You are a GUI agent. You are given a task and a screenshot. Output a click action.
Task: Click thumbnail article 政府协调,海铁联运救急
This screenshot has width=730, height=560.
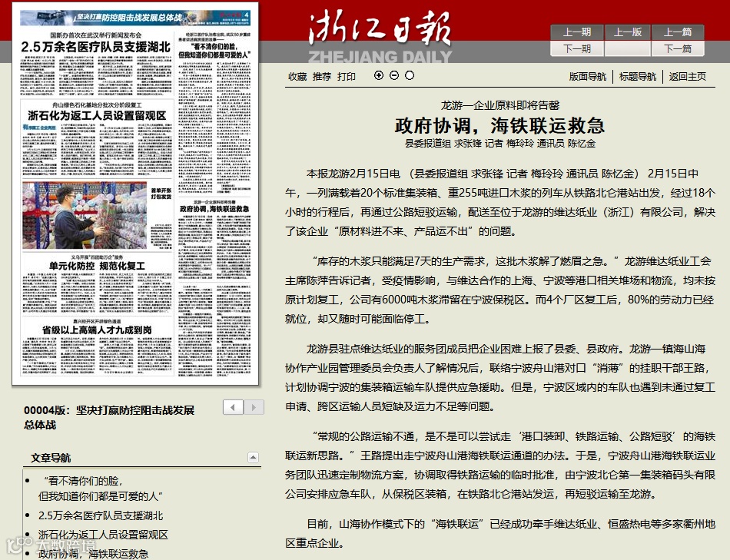coord(214,208)
